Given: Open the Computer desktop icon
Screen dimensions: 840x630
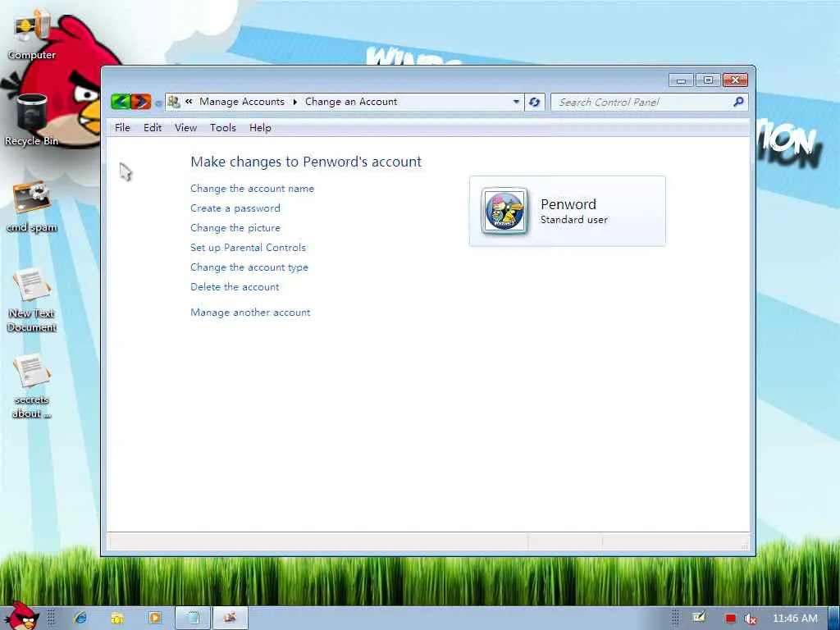Looking at the screenshot, I should pos(32,35).
